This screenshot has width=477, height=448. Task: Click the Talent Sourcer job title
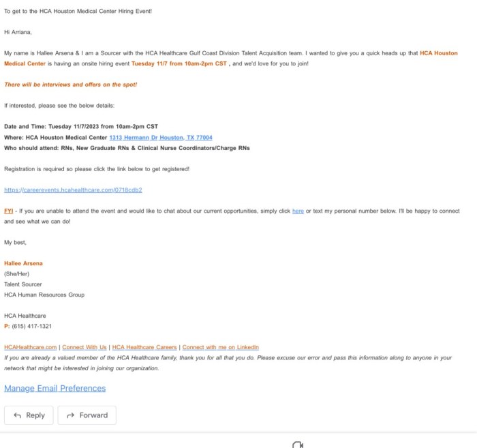tap(23, 284)
